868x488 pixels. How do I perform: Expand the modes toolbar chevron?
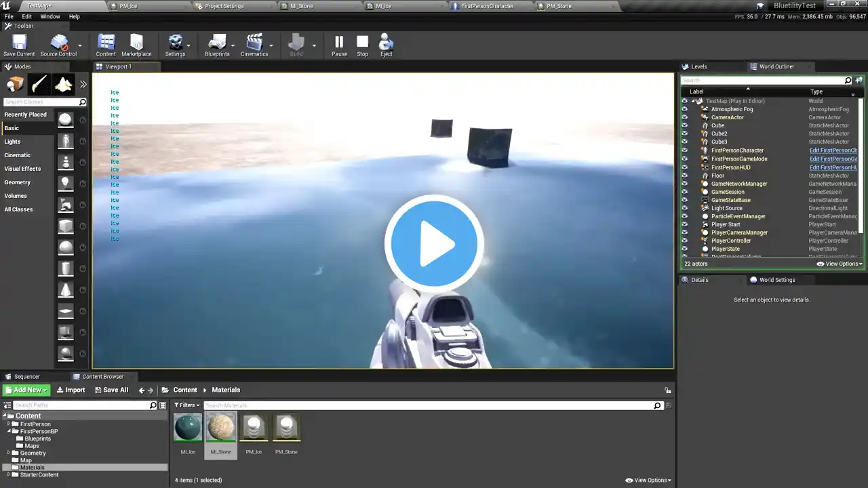click(83, 84)
